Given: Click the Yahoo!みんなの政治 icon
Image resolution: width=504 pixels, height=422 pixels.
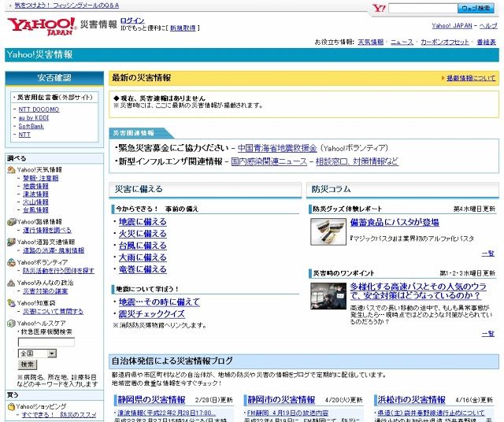Looking at the screenshot, I should pyautogui.click(x=12, y=283).
